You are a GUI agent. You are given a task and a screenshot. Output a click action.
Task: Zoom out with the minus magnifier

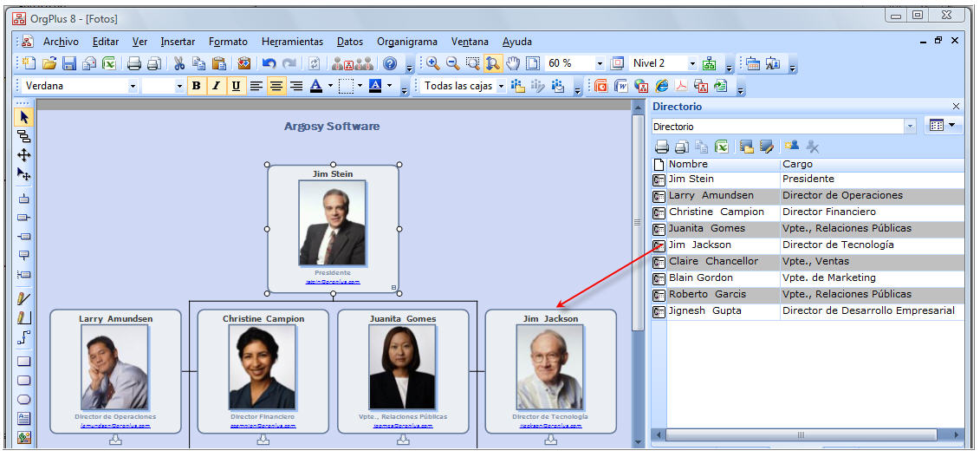point(453,63)
